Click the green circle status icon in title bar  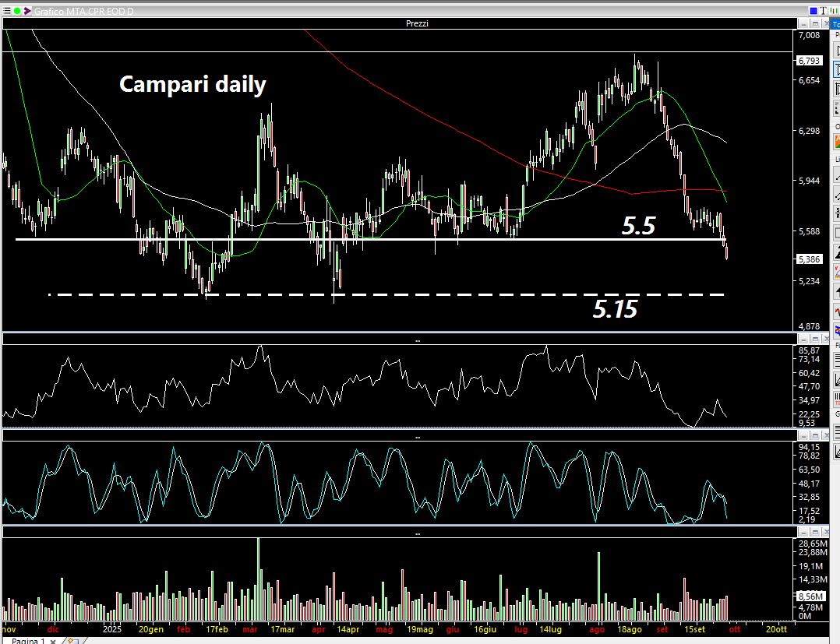tap(17, 11)
